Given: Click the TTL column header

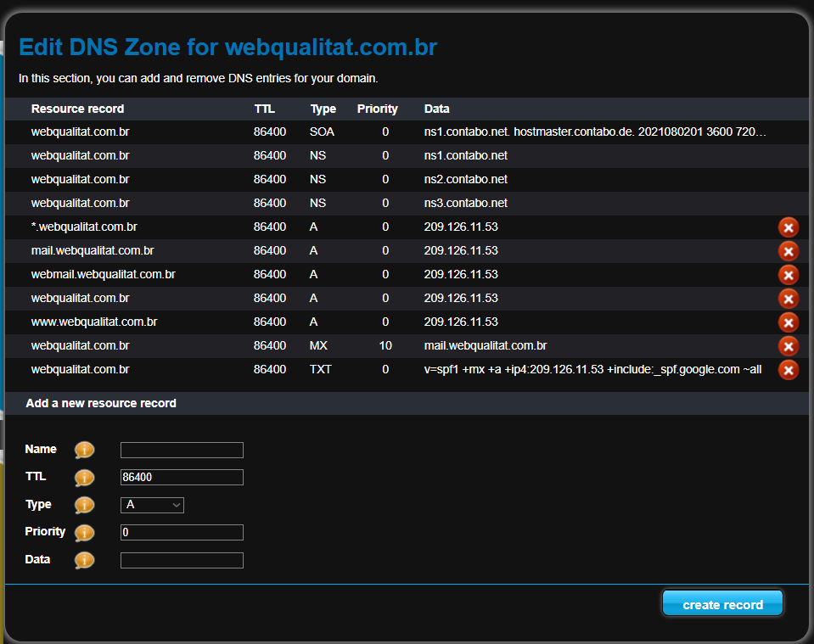Looking at the screenshot, I should (264, 109).
